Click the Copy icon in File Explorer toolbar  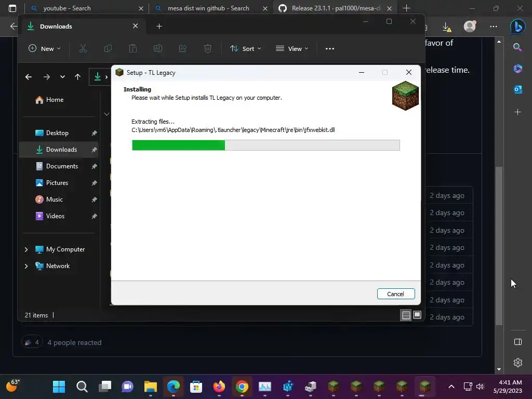[108, 48]
